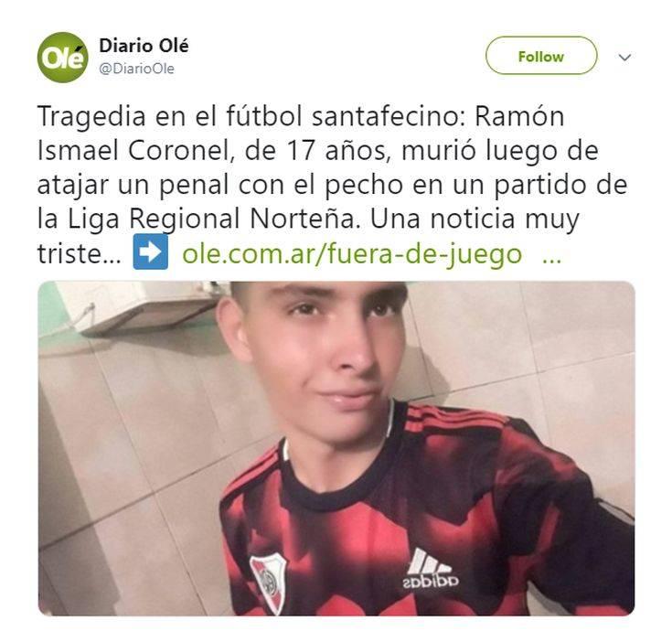Select the tweet text starting 'Tragedia en el fútbol'
The image size is (672, 631).
click(x=332, y=185)
